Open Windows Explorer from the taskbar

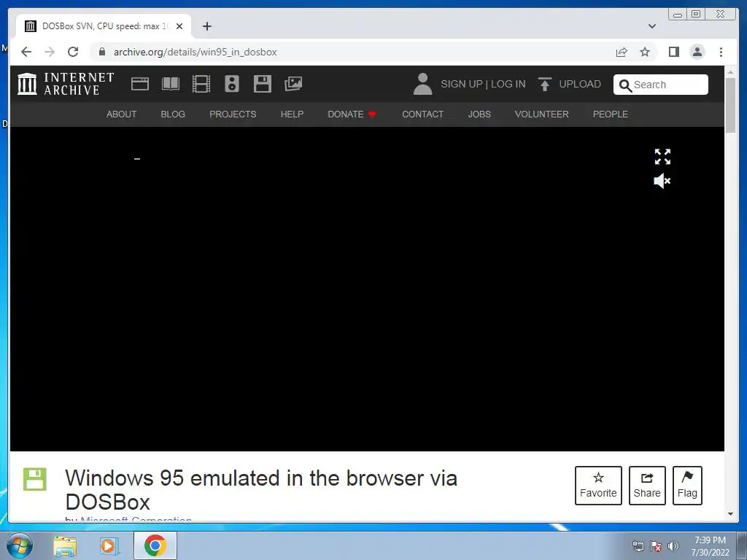pos(65,545)
